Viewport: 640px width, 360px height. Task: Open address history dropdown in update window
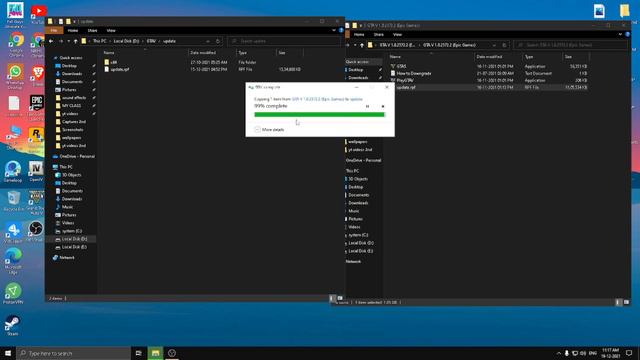tap(208, 41)
